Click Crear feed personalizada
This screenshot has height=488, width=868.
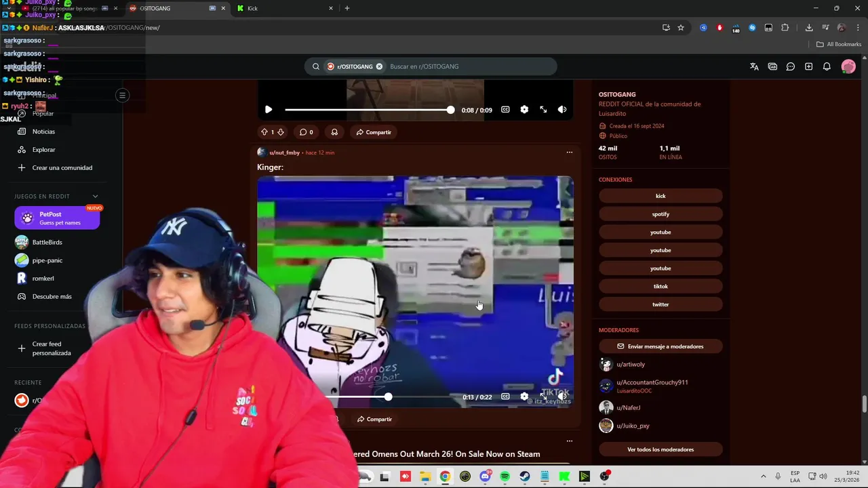tap(51, 348)
